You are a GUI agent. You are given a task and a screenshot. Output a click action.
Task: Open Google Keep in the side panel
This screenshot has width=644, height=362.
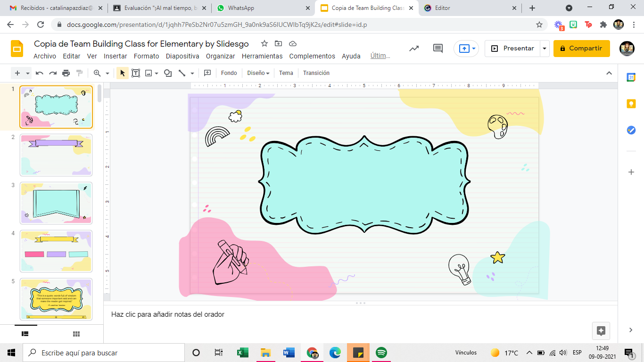click(631, 104)
